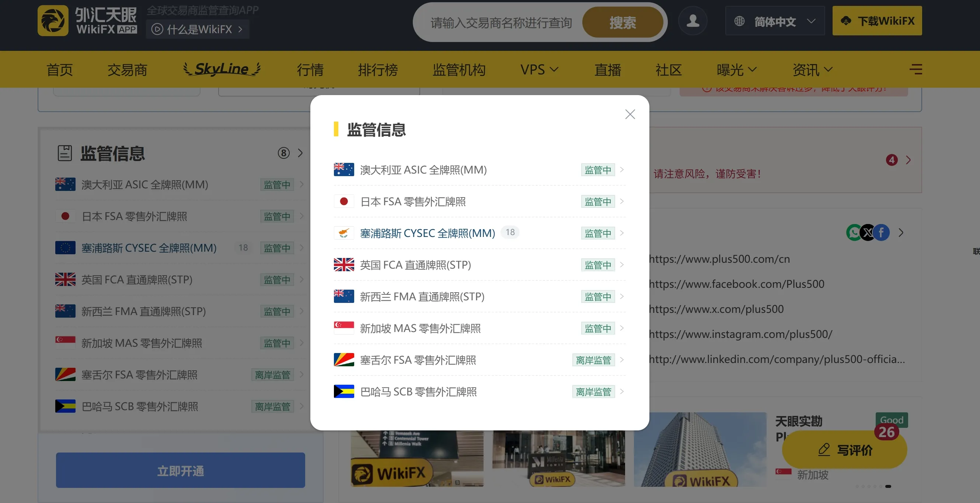
Task: Click the Seychelles flag in background panel row
Action: [66, 375]
